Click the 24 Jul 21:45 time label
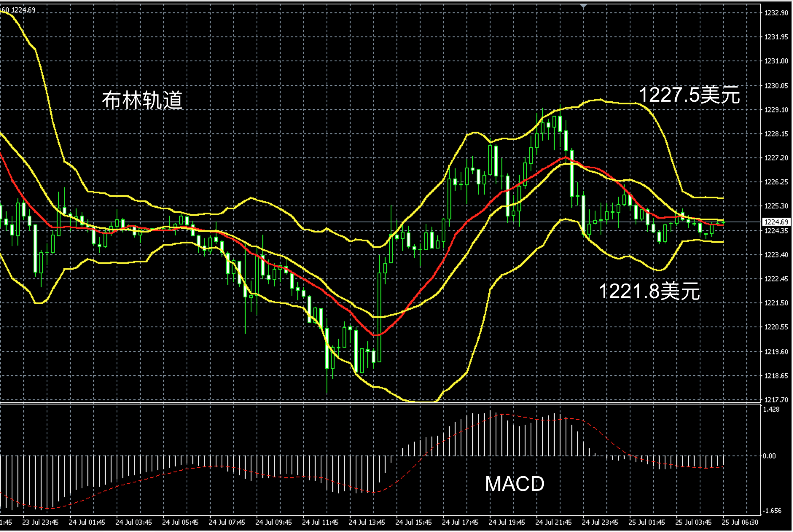This screenshot has height=532, width=793. [x=553, y=523]
